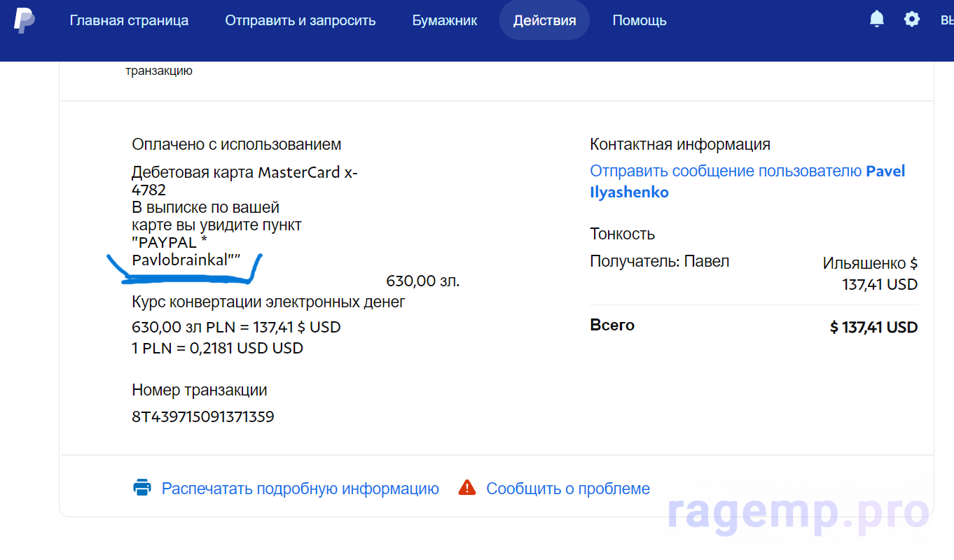This screenshot has height=560, width=954.
Task: Open the notifications bell icon
Action: coord(876,19)
